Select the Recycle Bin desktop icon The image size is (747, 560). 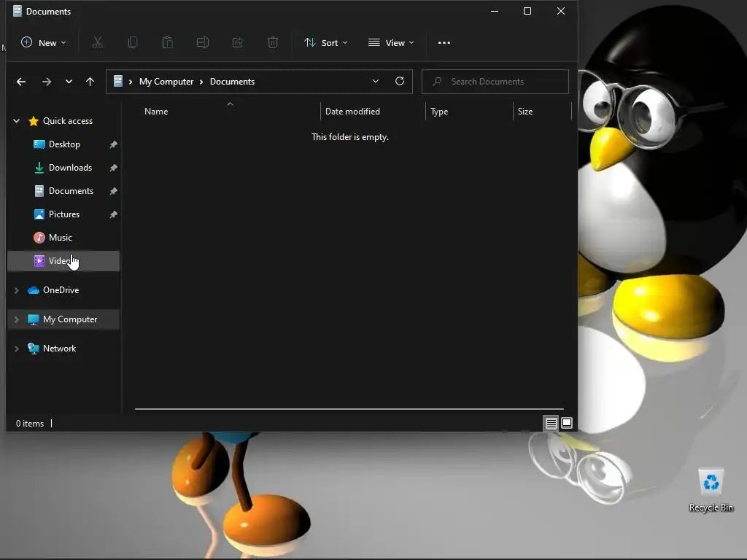711,489
